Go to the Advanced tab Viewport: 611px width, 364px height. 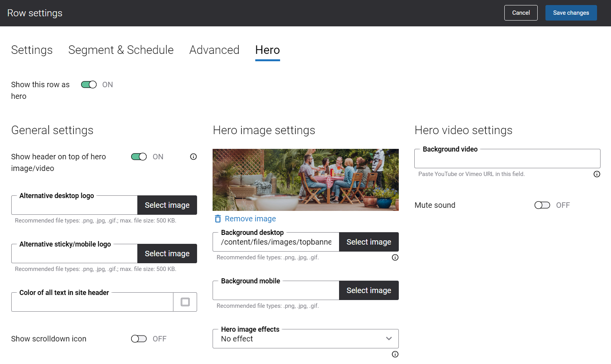click(x=214, y=50)
